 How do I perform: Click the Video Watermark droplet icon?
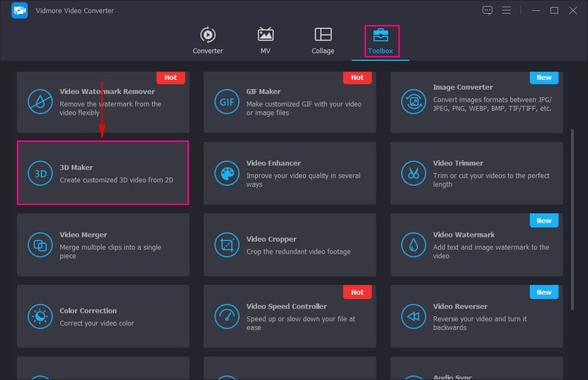pos(413,245)
